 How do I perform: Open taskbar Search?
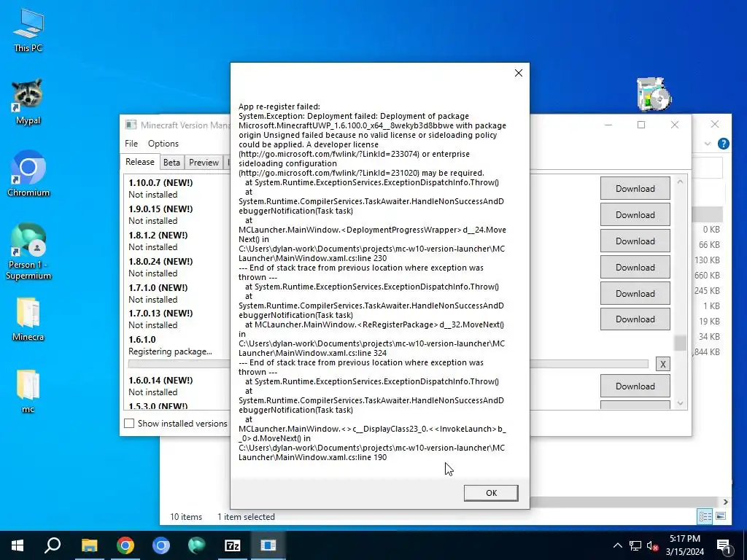tap(53, 545)
